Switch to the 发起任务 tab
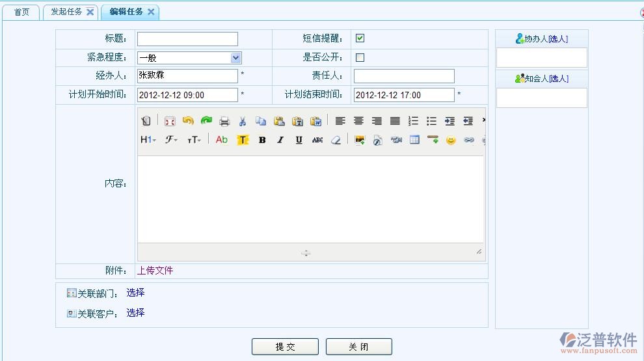 (x=66, y=12)
